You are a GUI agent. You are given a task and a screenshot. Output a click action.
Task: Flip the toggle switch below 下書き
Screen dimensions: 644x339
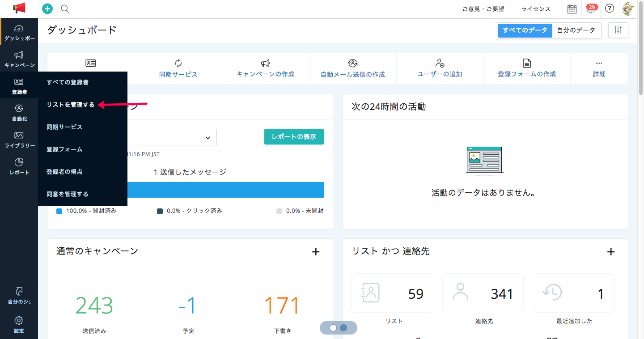pos(338,328)
